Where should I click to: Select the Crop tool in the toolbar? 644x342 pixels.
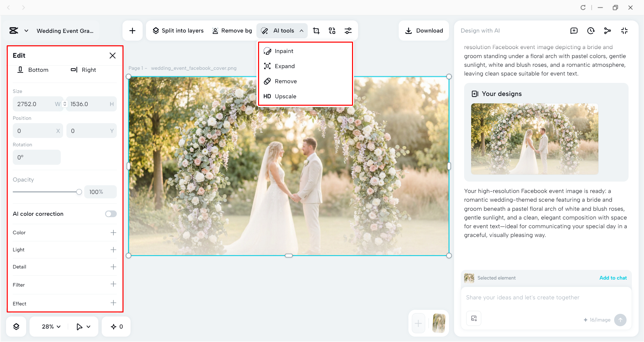click(x=316, y=31)
